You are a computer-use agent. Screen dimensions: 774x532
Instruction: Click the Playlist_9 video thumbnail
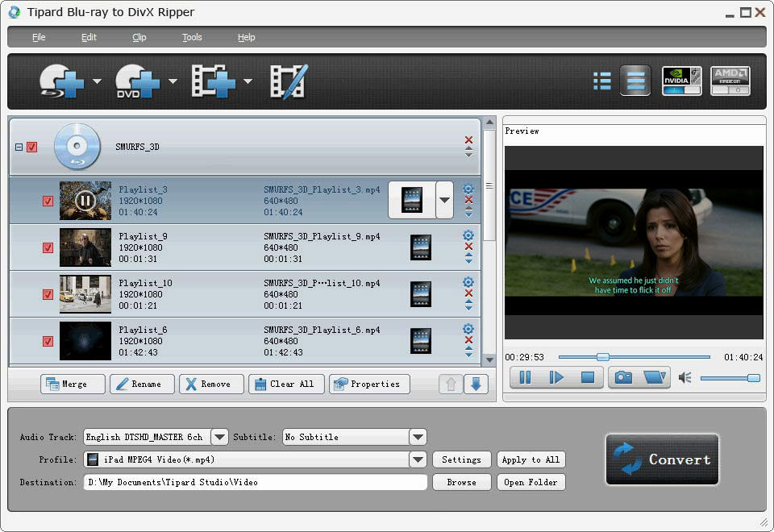tap(85, 247)
